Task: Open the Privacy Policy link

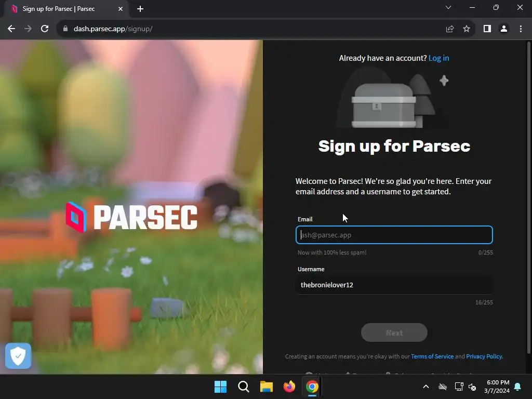Action: 484,356
